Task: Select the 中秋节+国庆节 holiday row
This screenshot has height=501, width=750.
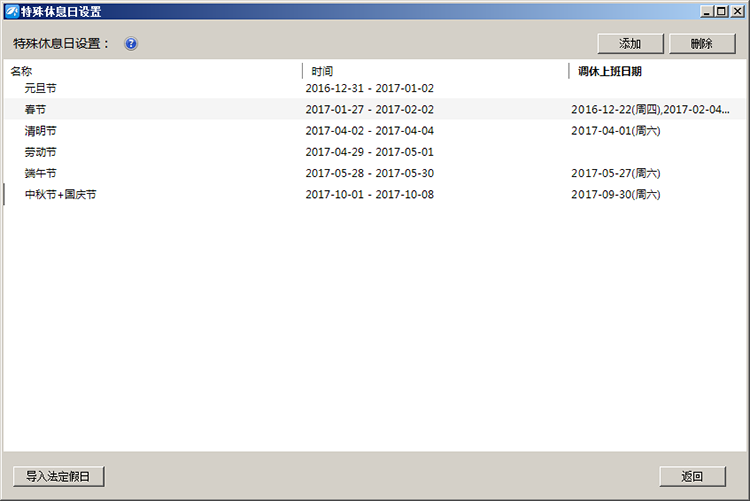Action: pyautogui.click(x=60, y=194)
